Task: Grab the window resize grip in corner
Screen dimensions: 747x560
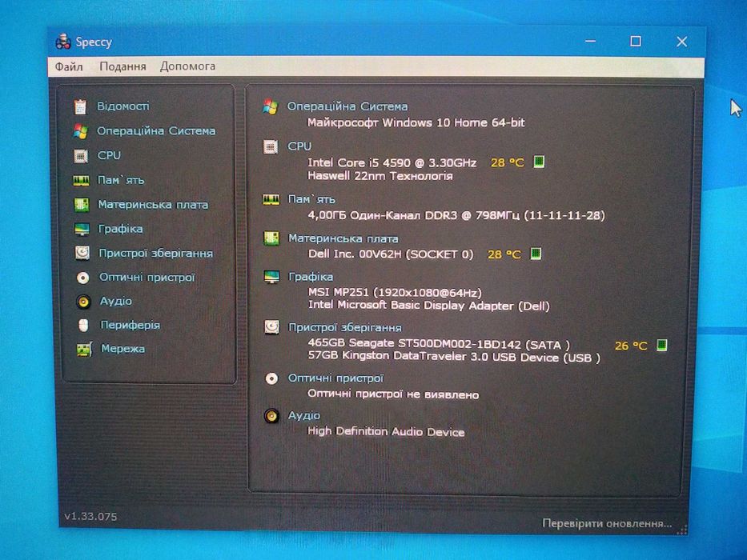Action: pos(683,529)
